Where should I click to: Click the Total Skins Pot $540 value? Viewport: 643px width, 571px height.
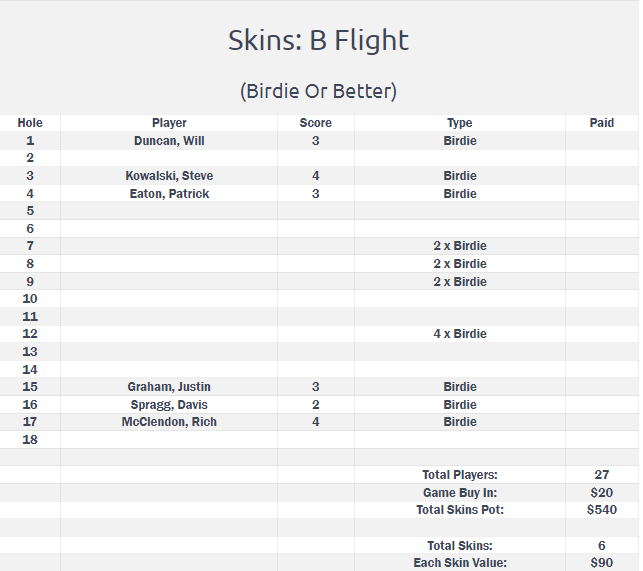602,510
